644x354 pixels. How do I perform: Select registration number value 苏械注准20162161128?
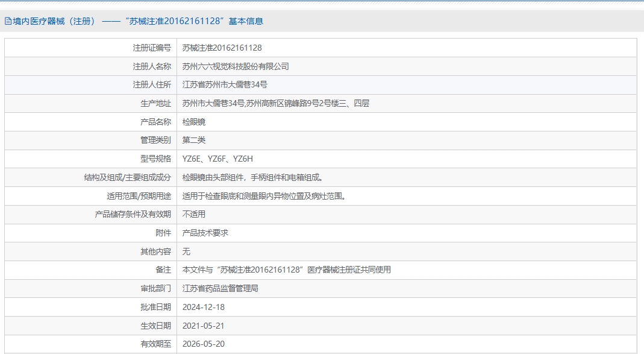tap(222, 48)
